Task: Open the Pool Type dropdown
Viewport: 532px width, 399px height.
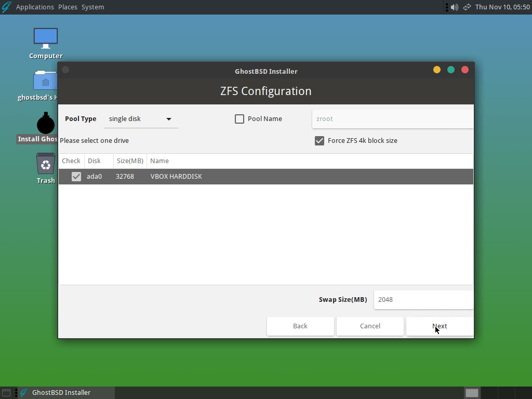Action: point(141,119)
